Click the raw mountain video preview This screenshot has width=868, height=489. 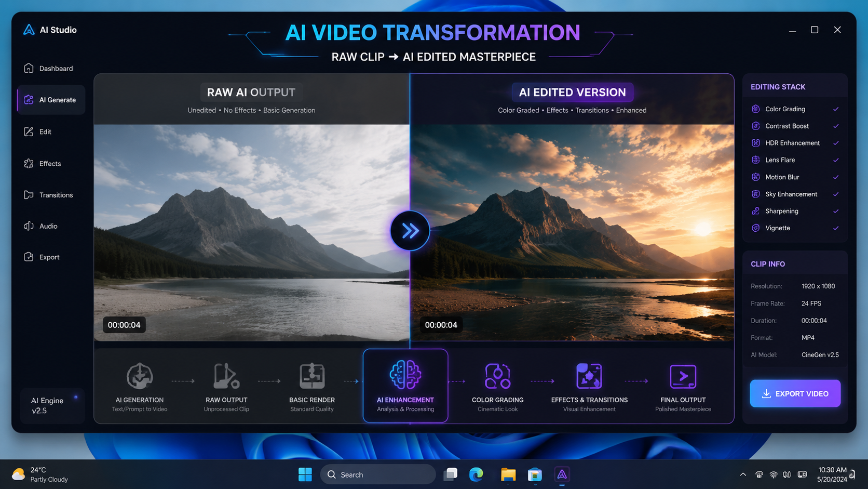[252, 232]
